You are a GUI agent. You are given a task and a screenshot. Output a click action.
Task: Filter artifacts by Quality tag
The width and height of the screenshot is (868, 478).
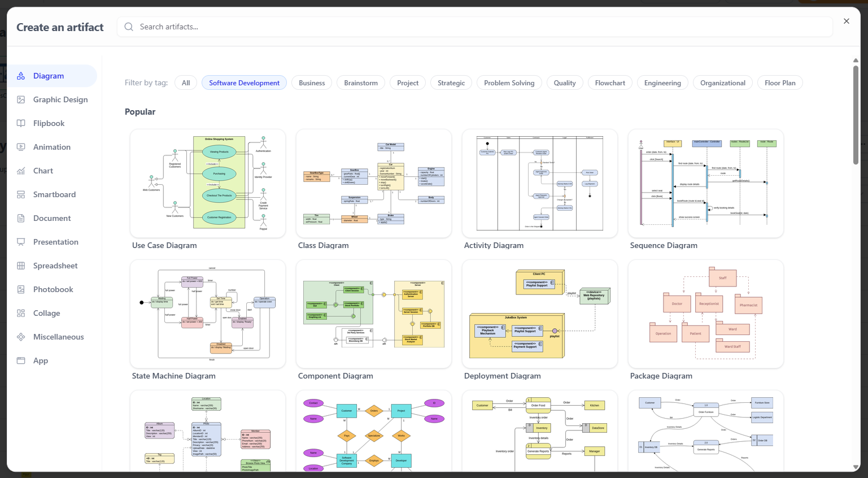pos(565,82)
